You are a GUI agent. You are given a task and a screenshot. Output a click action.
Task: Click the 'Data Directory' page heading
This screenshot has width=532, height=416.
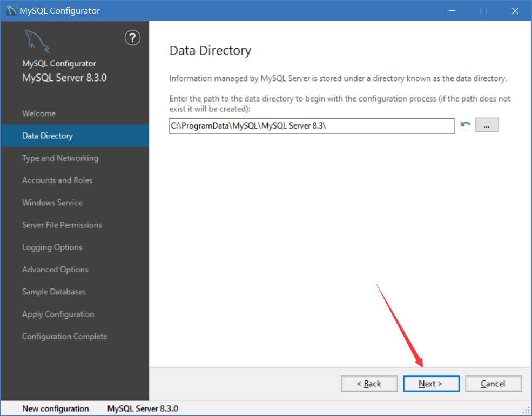(210, 51)
